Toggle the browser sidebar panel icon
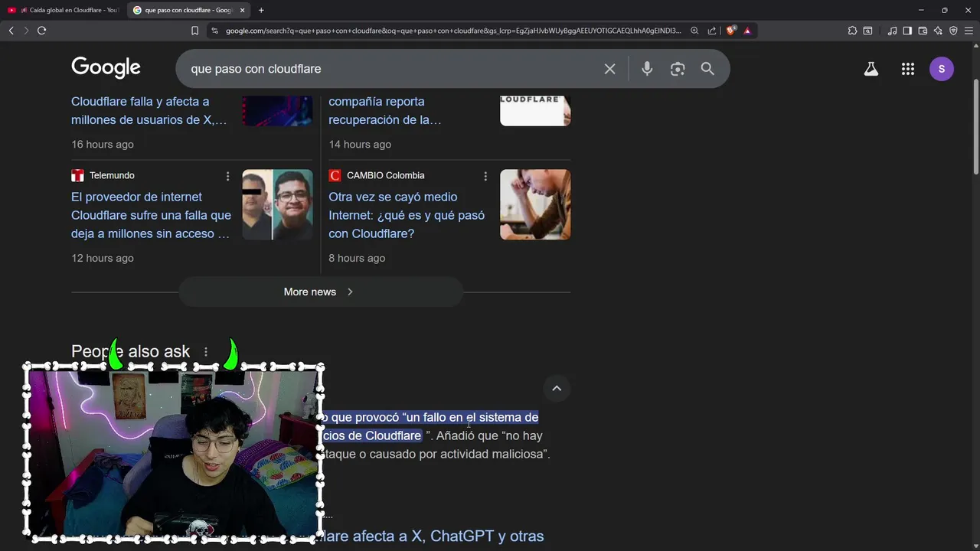 coord(907,31)
